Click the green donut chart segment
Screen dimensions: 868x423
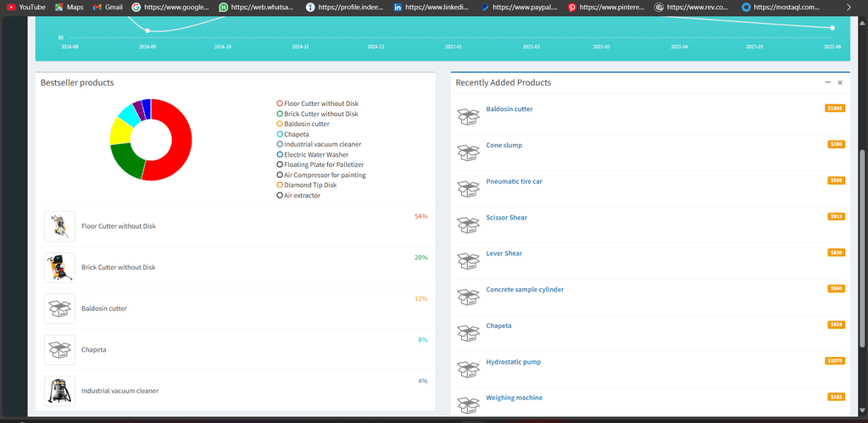(127, 161)
